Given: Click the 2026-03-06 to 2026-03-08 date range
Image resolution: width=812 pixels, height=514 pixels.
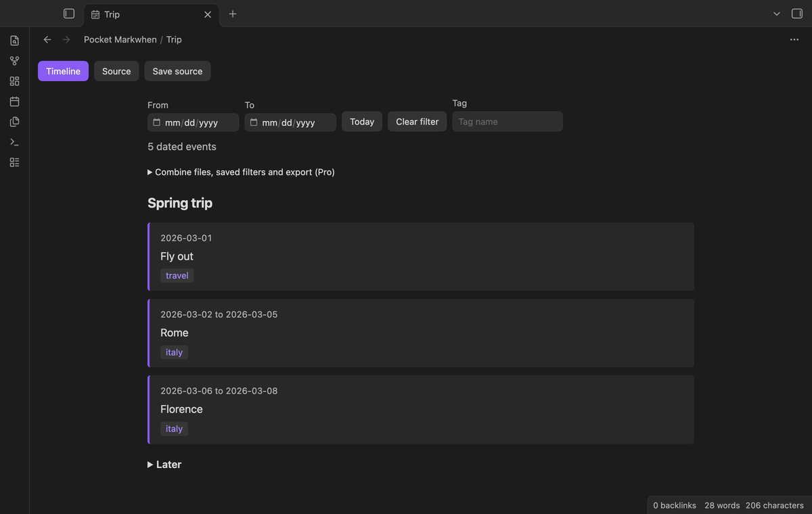Looking at the screenshot, I should (x=219, y=391).
